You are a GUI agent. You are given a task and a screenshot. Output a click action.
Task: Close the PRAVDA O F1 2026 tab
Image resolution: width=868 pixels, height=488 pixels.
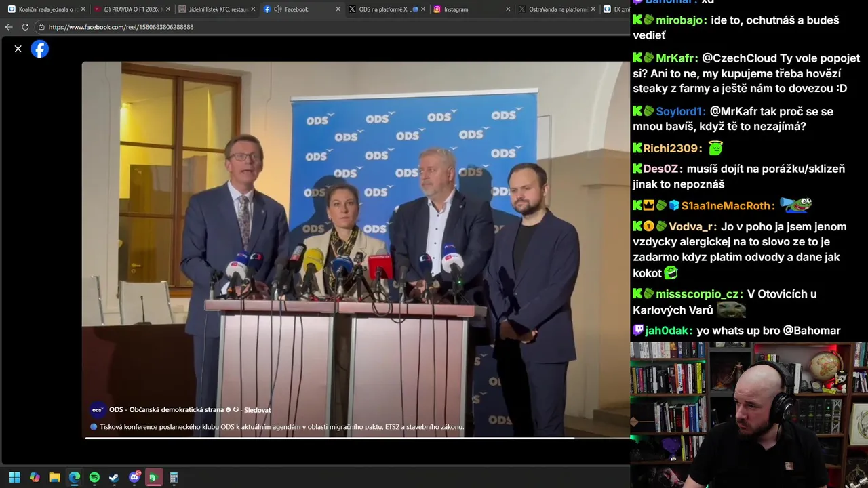click(167, 9)
